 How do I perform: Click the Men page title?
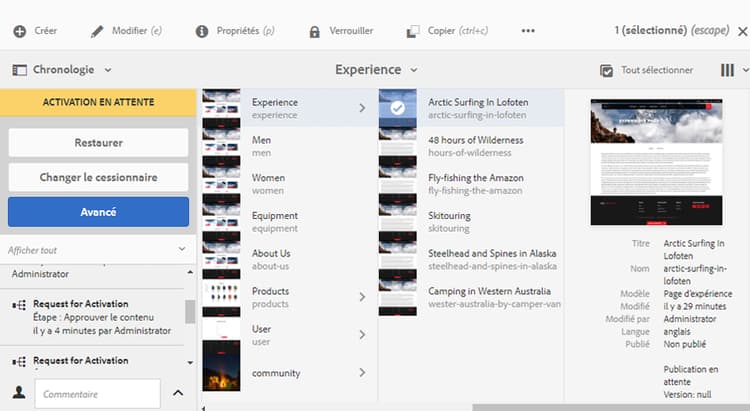pyautogui.click(x=261, y=140)
